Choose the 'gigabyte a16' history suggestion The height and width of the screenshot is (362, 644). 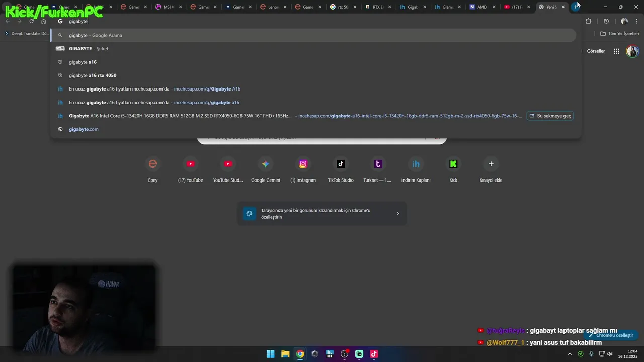pyautogui.click(x=315, y=62)
